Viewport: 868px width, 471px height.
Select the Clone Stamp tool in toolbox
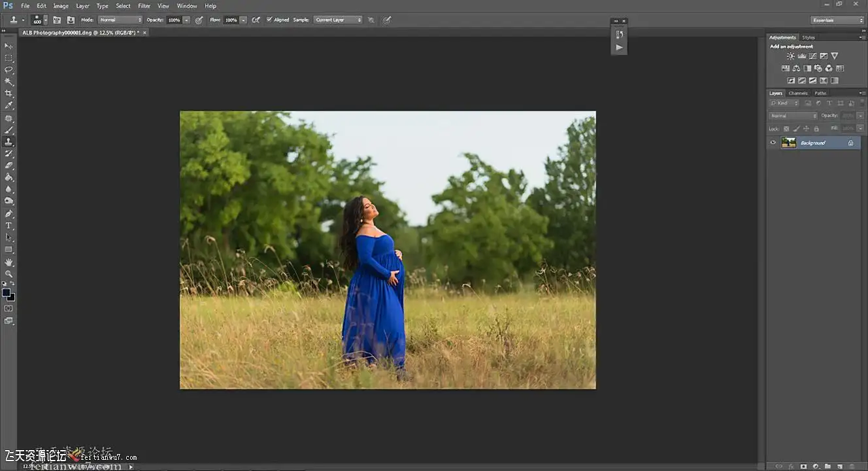tap(8, 142)
